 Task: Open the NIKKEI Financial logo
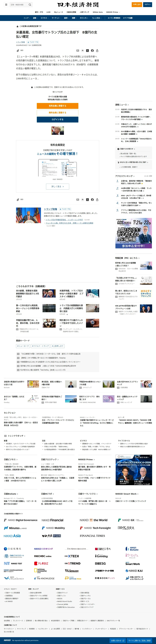tap(53, 520)
